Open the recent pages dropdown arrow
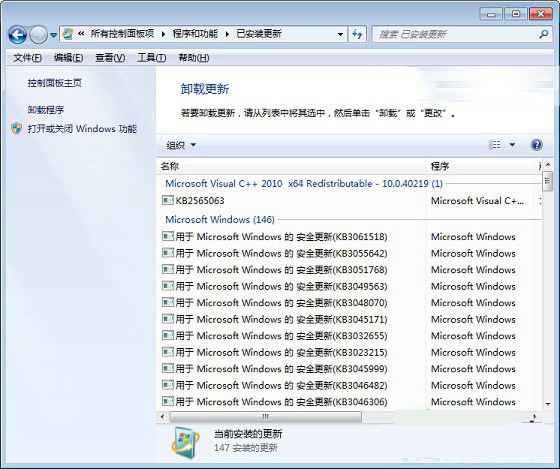 54,35
